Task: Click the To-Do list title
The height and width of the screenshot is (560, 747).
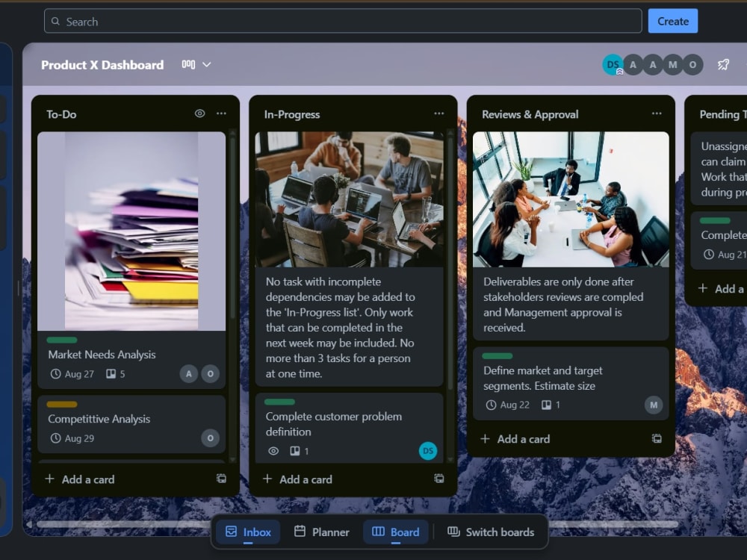Action: [x=61, y=114]
